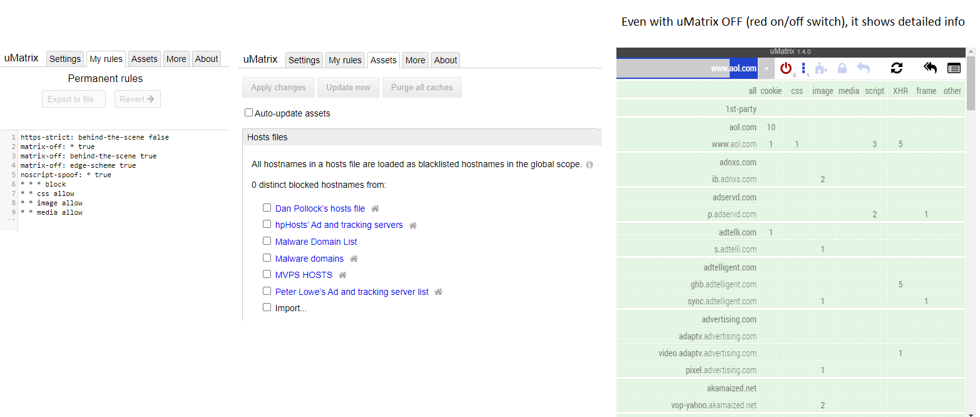Open the logger list icon in uMatrix popup
The image size is (980, 417).
954,68
